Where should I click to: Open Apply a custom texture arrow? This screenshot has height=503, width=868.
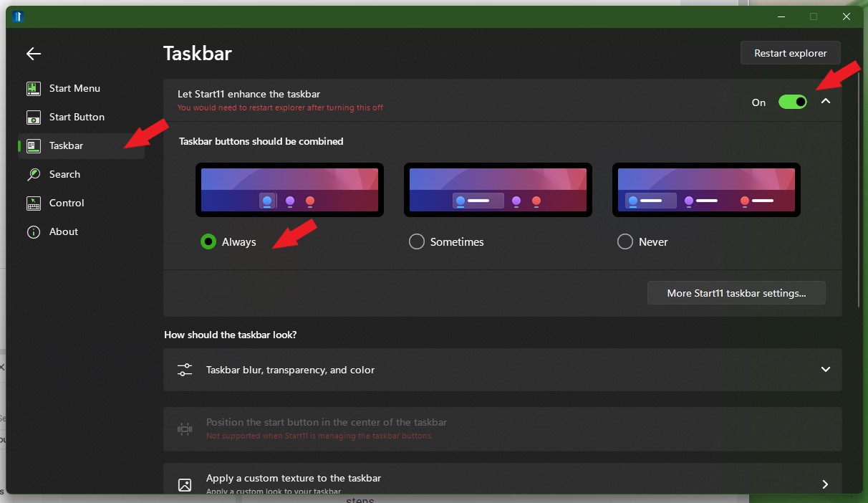(825, 484)
